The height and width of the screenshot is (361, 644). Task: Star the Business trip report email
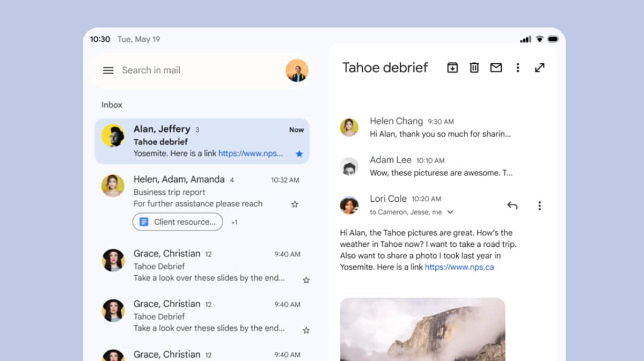[x=294, y=204]
